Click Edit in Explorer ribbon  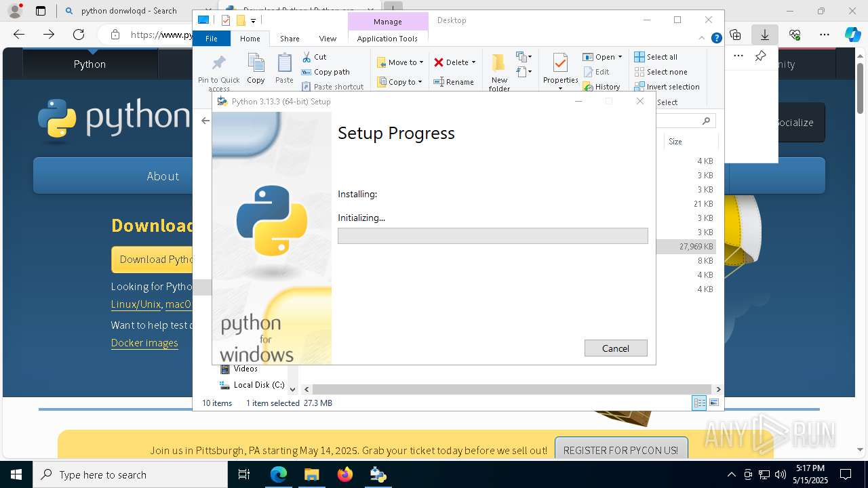(x=596, y=72)
